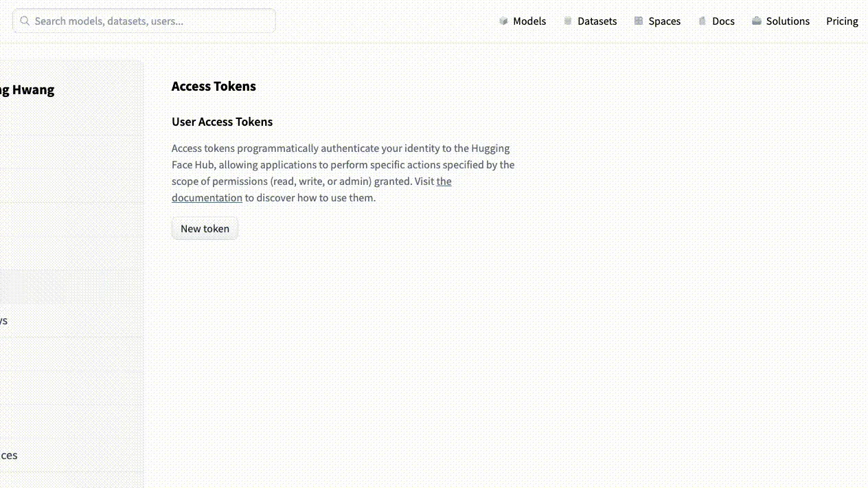The image size is (868, 488).
Task: Open the Models text link
Action: tap(529, 21)
